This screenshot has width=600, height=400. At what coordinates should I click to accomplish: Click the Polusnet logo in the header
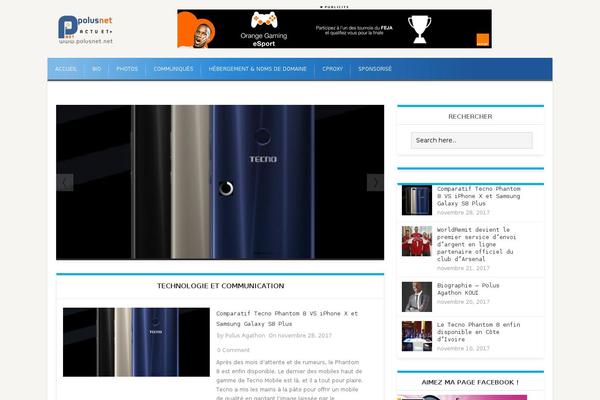click(x=85, y=30)
